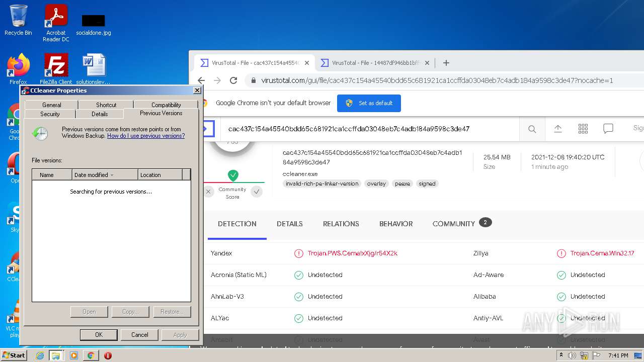Open the solutionslev Word document icon
The image size is (644, 362).
click(x=94, y=69)
